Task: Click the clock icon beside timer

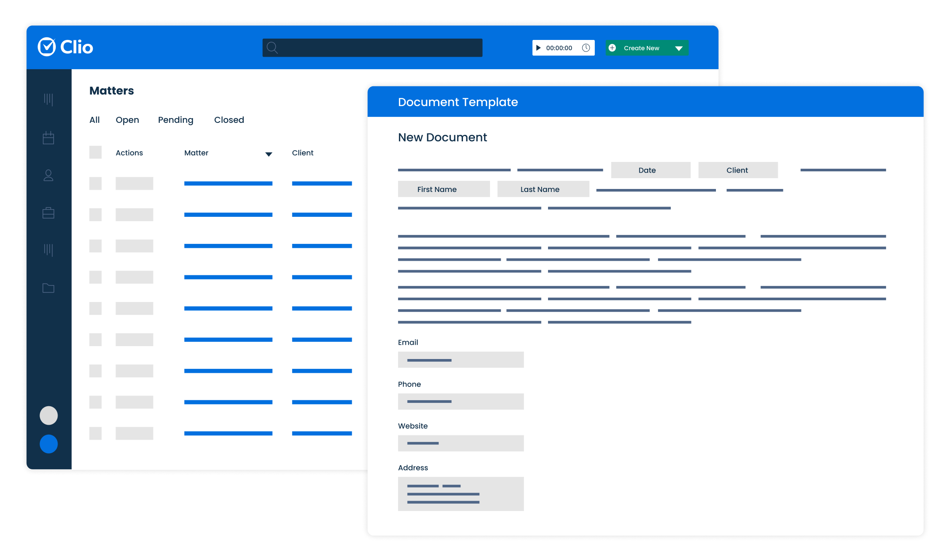Action: tap(586, 48)
